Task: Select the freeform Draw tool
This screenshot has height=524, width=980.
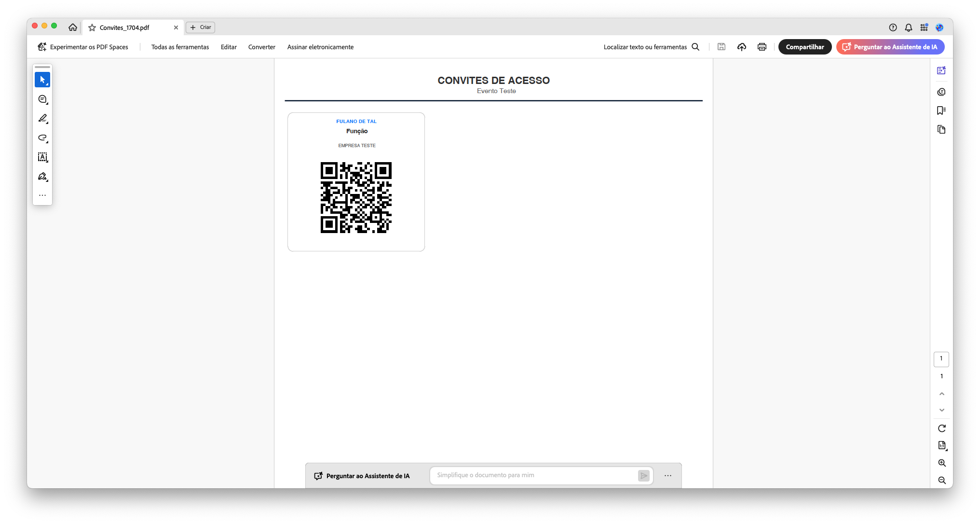Action: coord(42,138)
